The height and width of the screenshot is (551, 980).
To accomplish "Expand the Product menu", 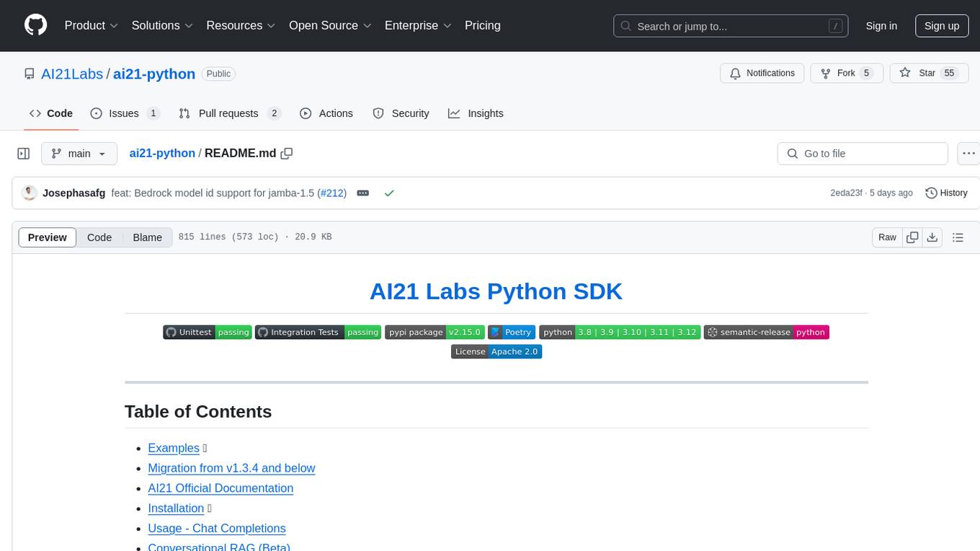I will pyautogui.click(x=92, y=25).
